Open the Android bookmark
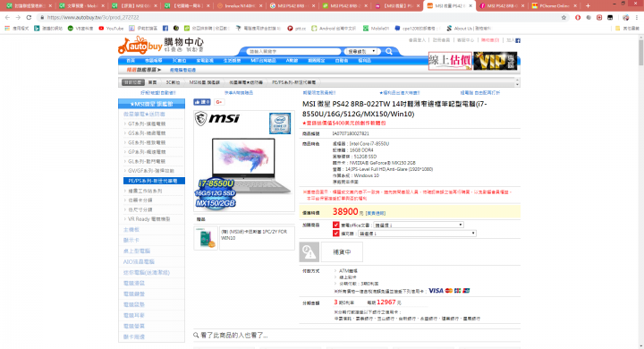Viewport: 644px width, 349px height. click(x=334, y=29)
